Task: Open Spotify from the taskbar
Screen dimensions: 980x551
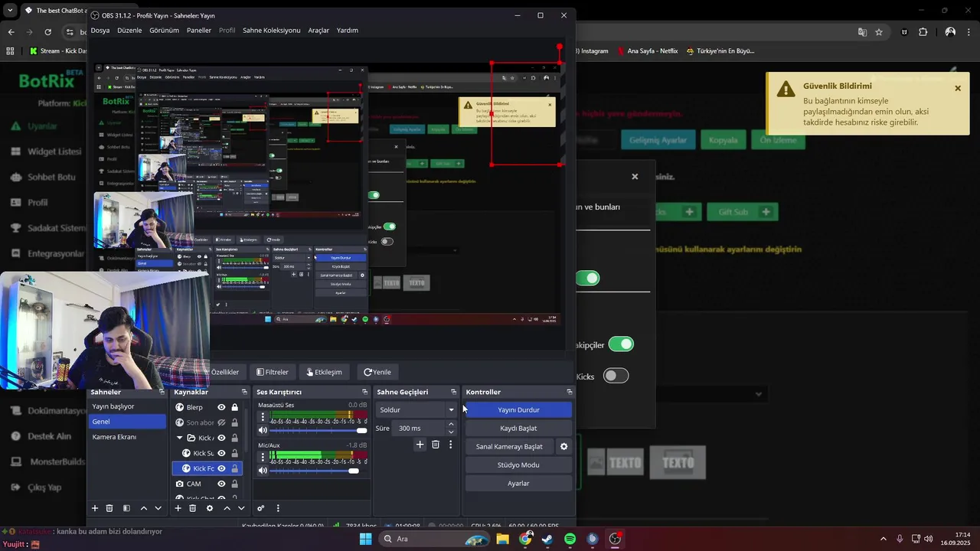Action: click(x=570, y=539)
